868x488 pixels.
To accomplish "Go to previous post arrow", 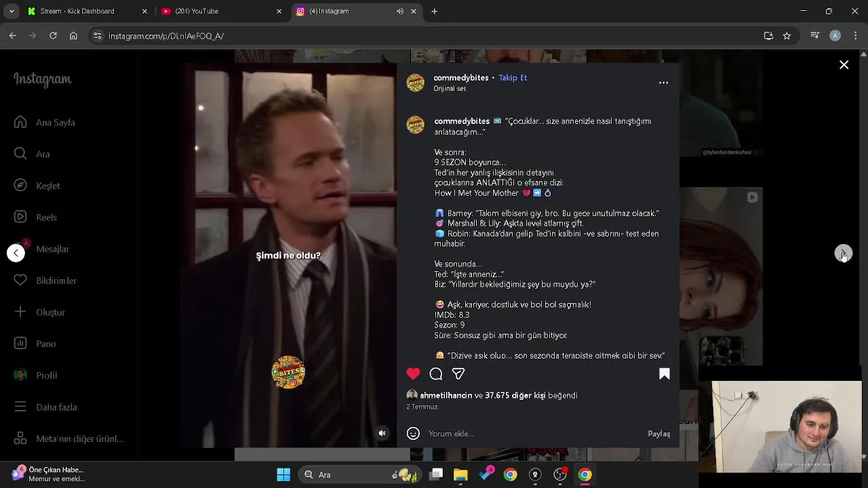I will coord(16,253).
